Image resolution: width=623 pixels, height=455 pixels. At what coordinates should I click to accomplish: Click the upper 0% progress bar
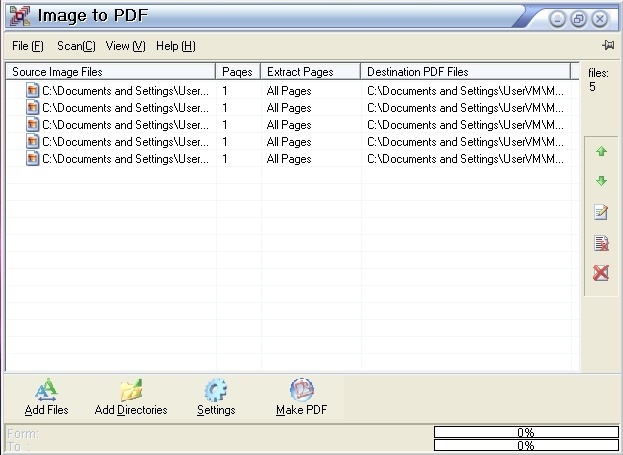coord(526,432)
